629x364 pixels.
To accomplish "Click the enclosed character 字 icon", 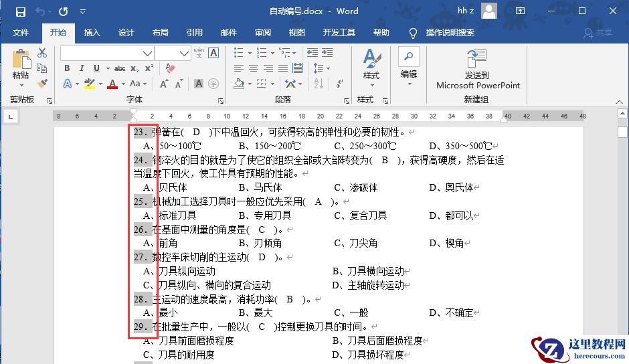I will click(213, 84).
